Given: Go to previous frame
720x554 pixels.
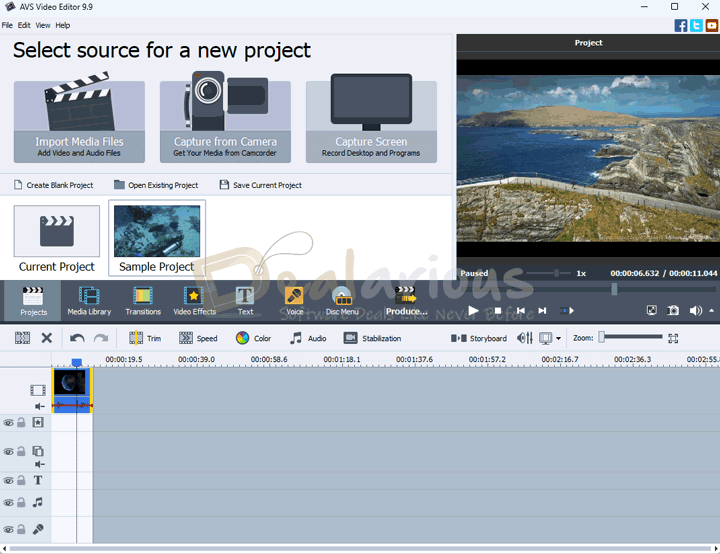Looking at the screenshot, I should (520, 311).
